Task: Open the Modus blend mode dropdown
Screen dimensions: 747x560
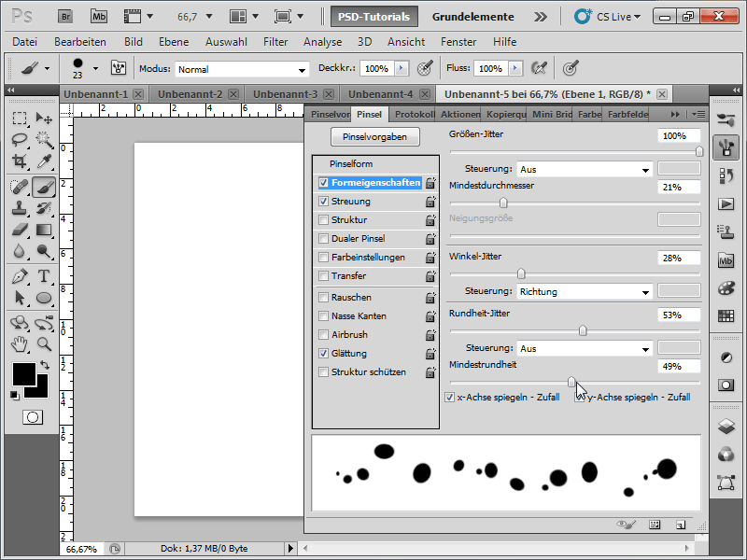Action: click(x=242, y=69)
